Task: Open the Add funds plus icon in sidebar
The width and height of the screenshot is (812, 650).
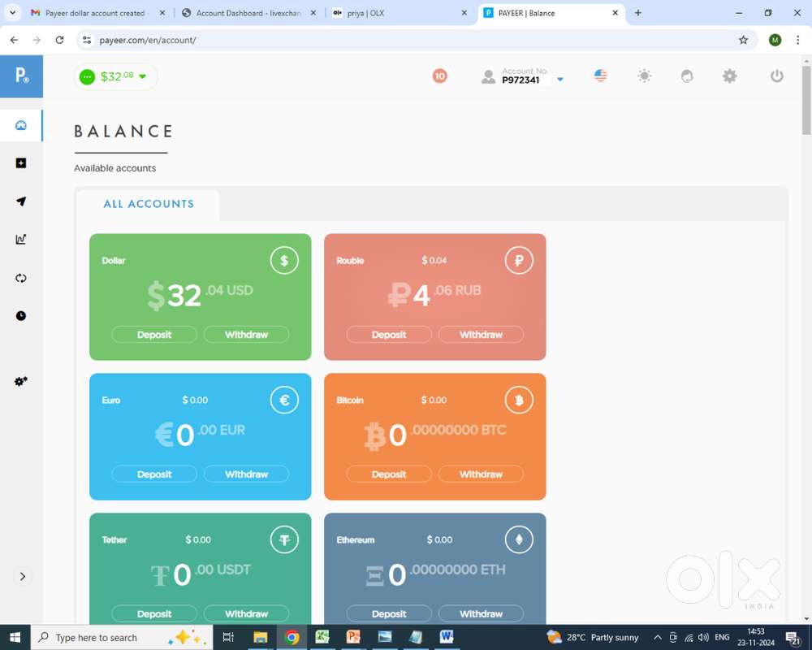Action: click(21, 163)
